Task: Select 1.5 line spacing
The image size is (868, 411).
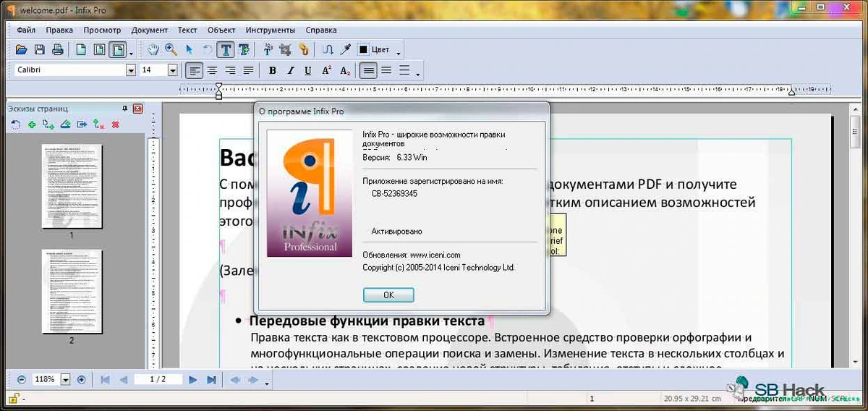Action: click(x=387, y=70)
